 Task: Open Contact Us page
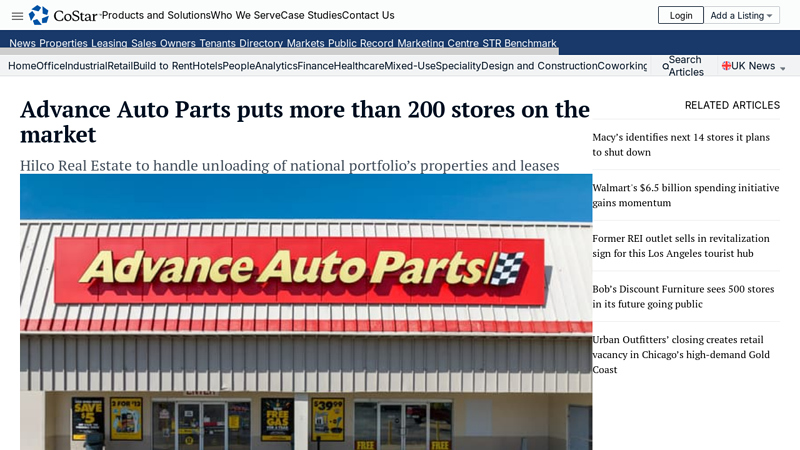point(368,15)
